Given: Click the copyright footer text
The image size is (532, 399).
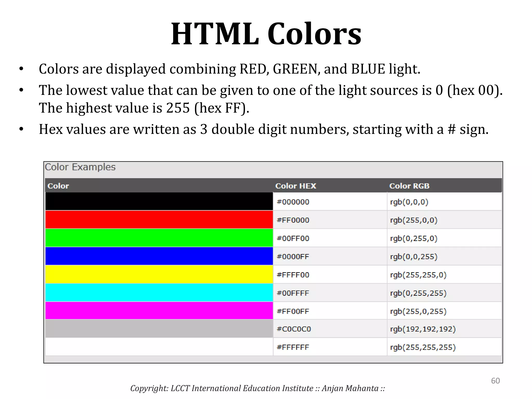Looking at the screenshot, I should (x=257, y=388).
